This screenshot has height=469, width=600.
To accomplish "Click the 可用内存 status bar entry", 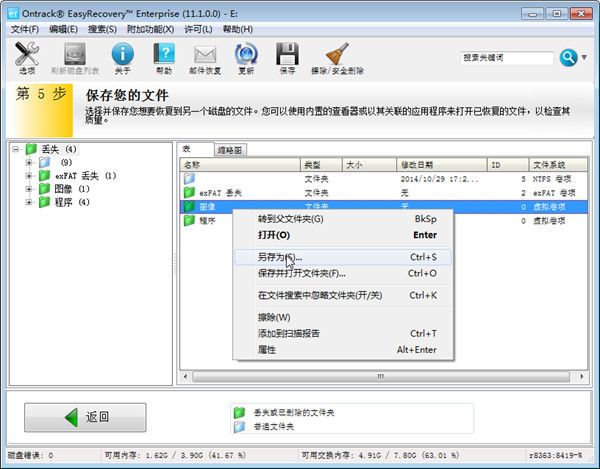I will pos(175,456).
